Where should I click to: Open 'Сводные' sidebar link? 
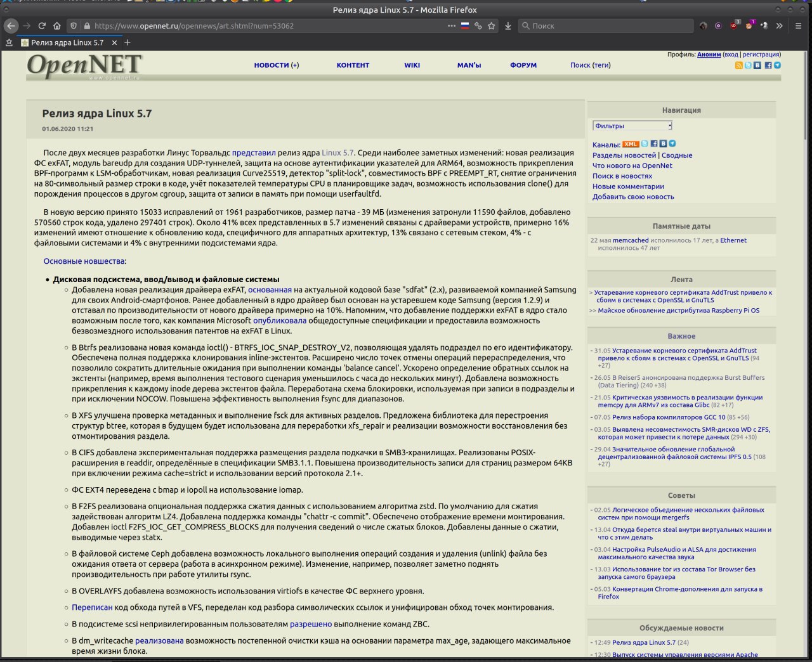coord(677,155)
